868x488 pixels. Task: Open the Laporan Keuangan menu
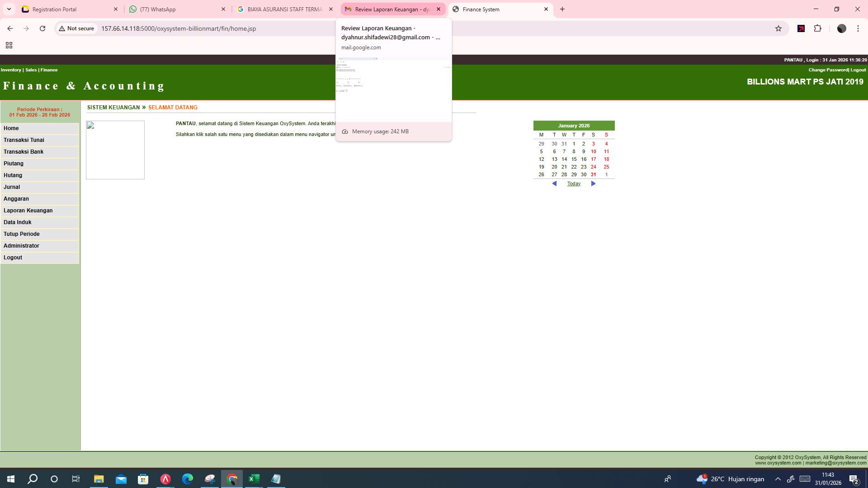click(28, 210)
